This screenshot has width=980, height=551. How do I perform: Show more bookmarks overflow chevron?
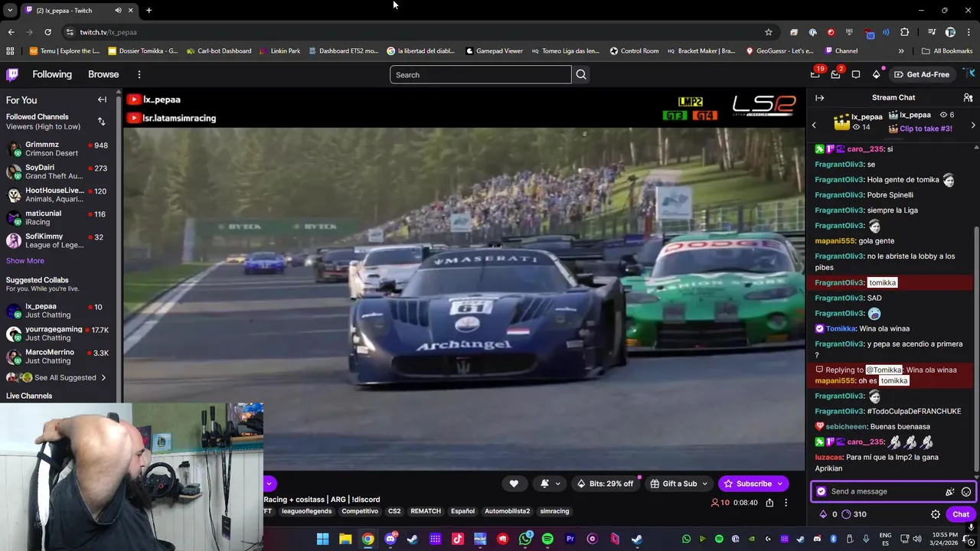[901, 51]
